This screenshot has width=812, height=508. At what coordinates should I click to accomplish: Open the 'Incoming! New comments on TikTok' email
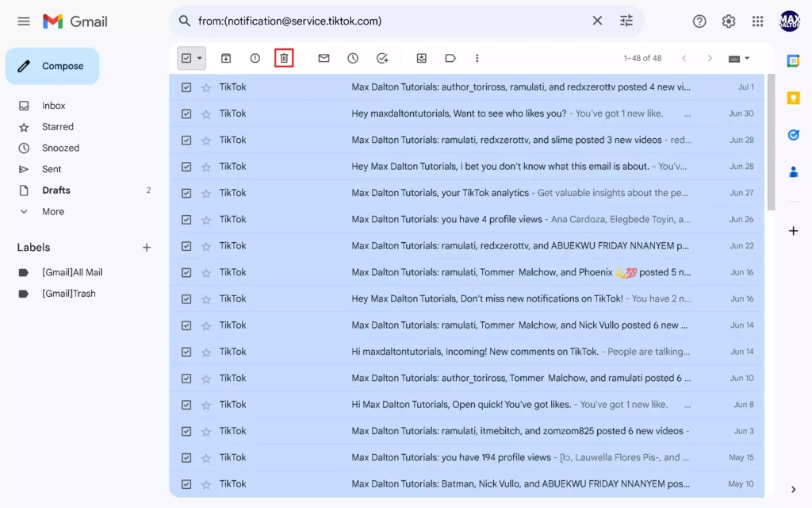click(466, 352)
